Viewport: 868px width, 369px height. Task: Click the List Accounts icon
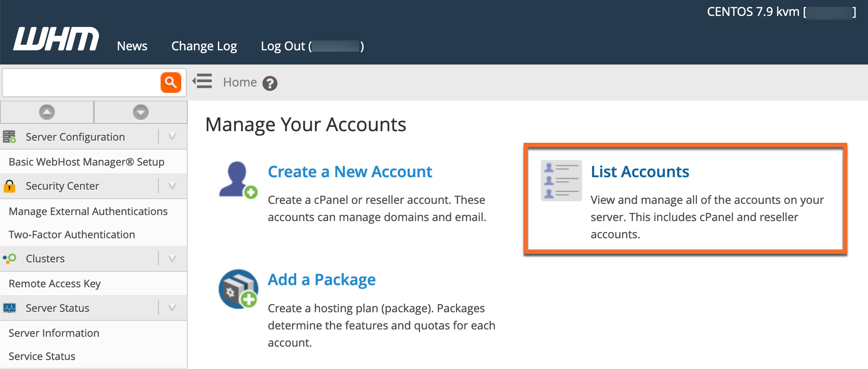click(x=561, y=181)
